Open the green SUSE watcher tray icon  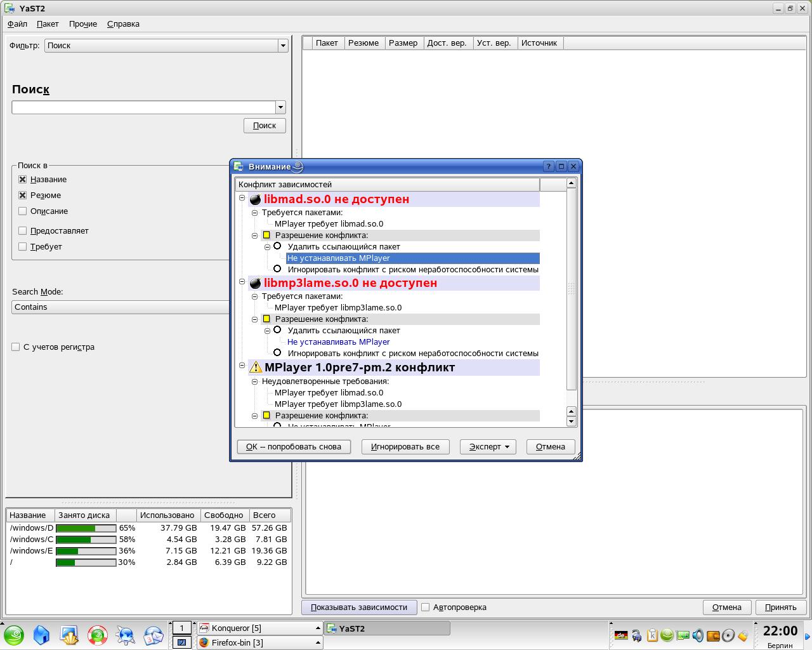667,635
